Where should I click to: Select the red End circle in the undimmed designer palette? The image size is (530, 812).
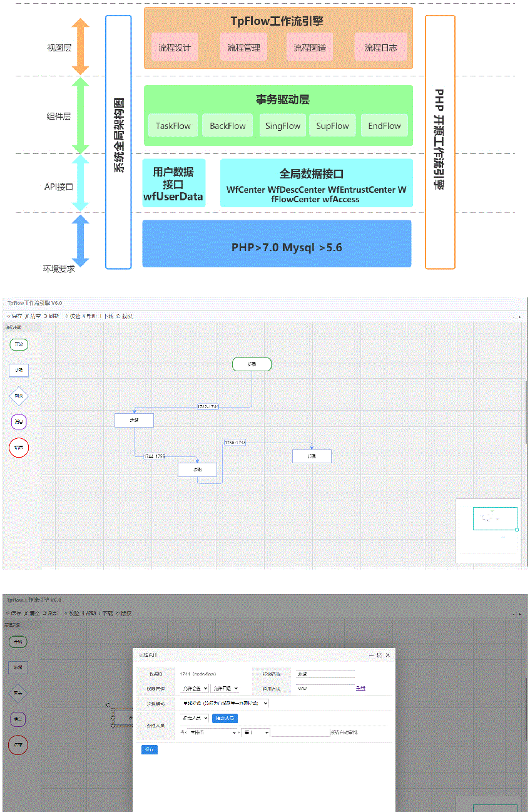pyautogui.click(x=19, y=448)
